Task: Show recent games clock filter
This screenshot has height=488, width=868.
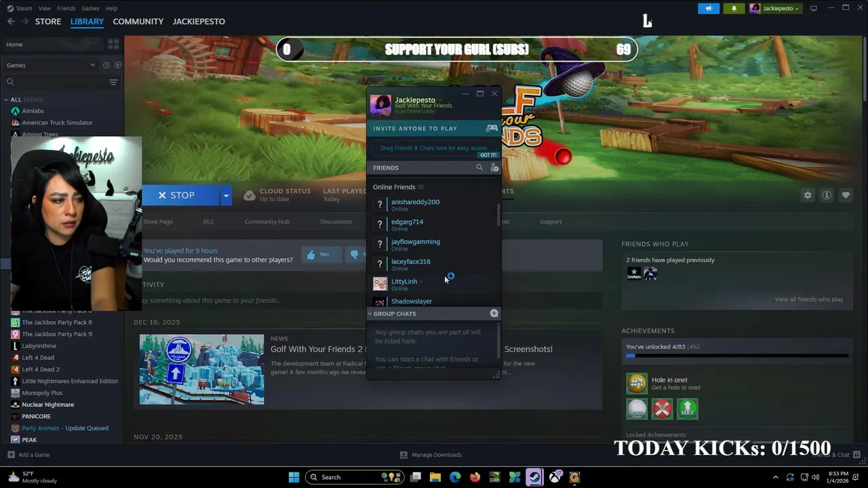Action: point(106,65)
